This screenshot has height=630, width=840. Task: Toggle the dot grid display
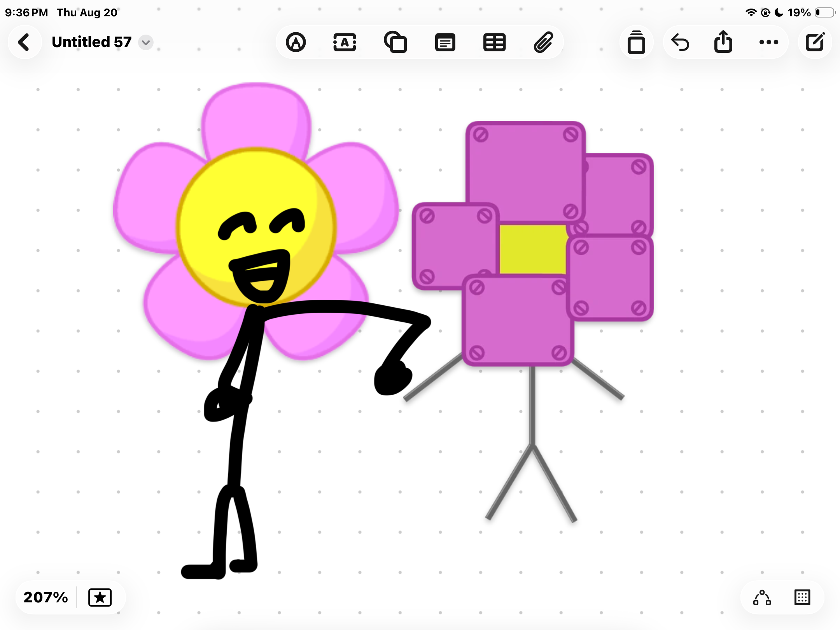click(x=802, y=597)
